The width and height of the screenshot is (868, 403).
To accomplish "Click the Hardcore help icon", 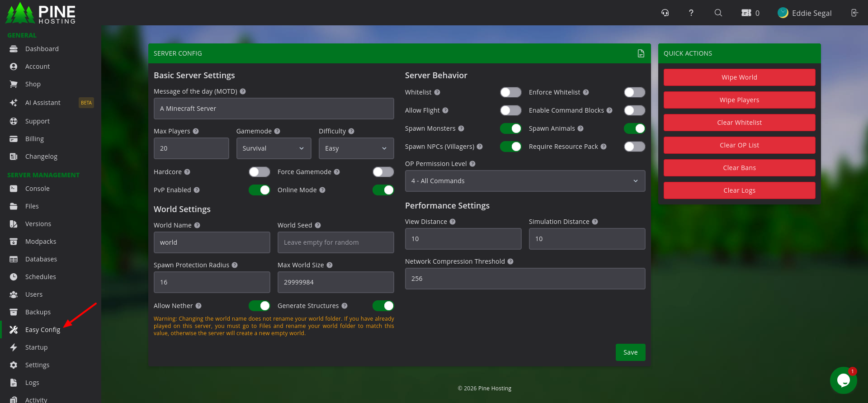I will [x=187, y=172].
